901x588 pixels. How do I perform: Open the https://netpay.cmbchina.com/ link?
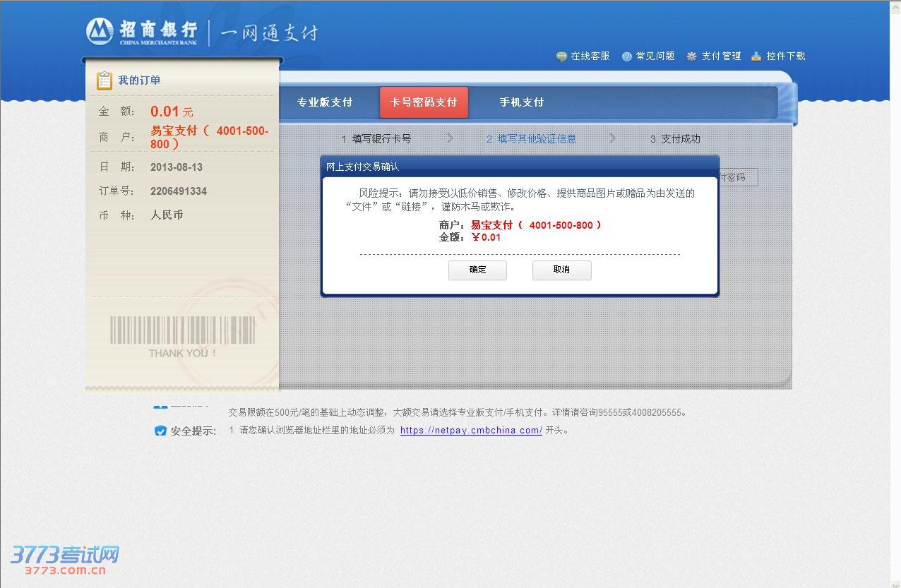(471, 431)
